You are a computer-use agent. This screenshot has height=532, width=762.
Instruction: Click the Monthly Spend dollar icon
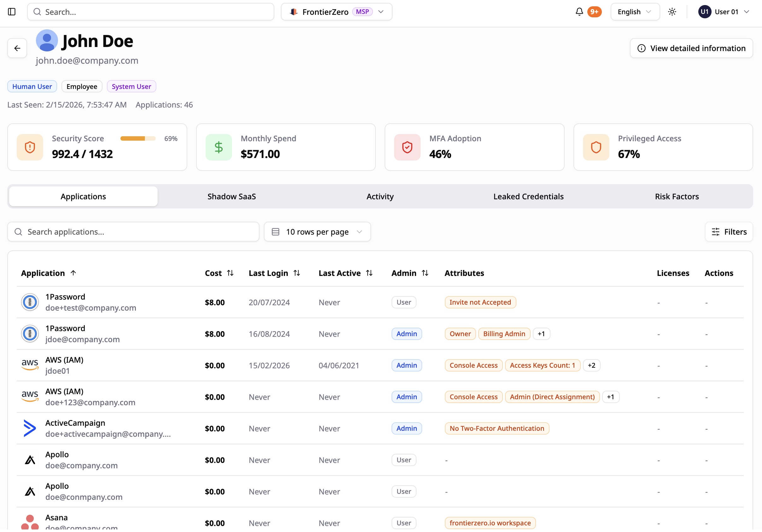tap(218, 147)
